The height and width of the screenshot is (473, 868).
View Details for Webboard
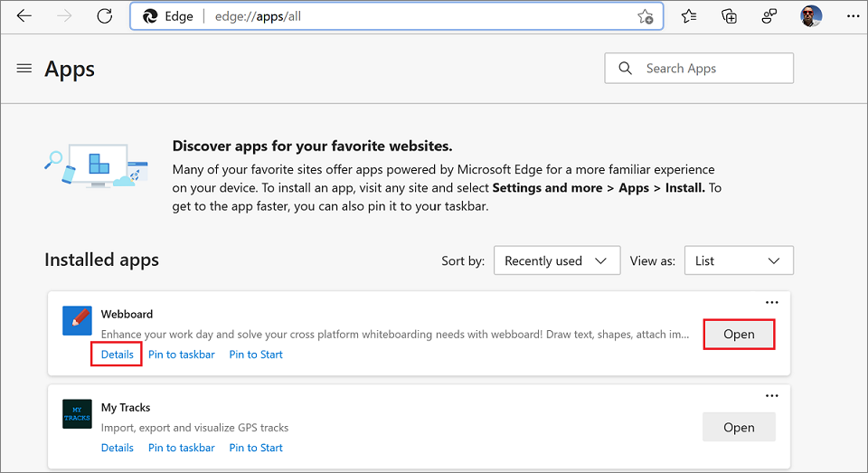[118, 355]
